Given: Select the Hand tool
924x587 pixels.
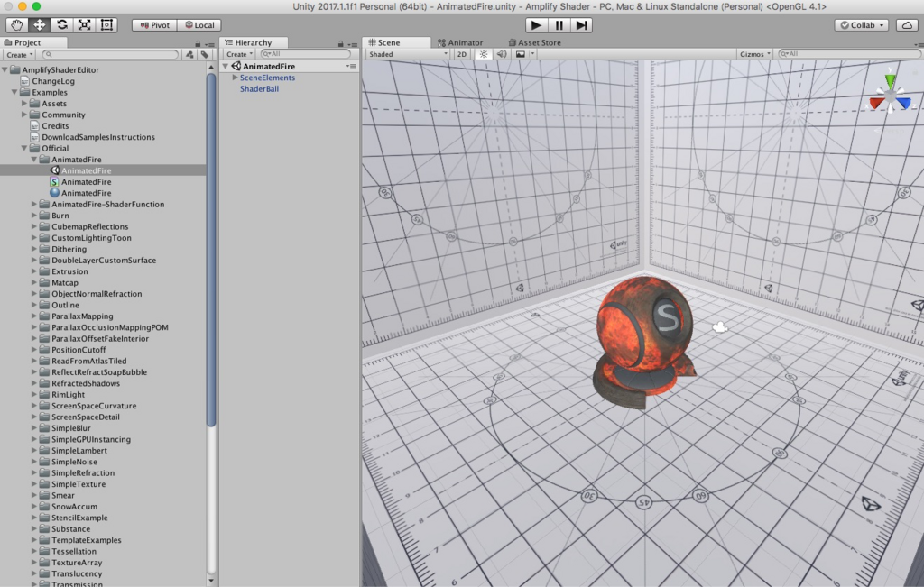Looking at the screenshot, I should [x=16, y=24].
